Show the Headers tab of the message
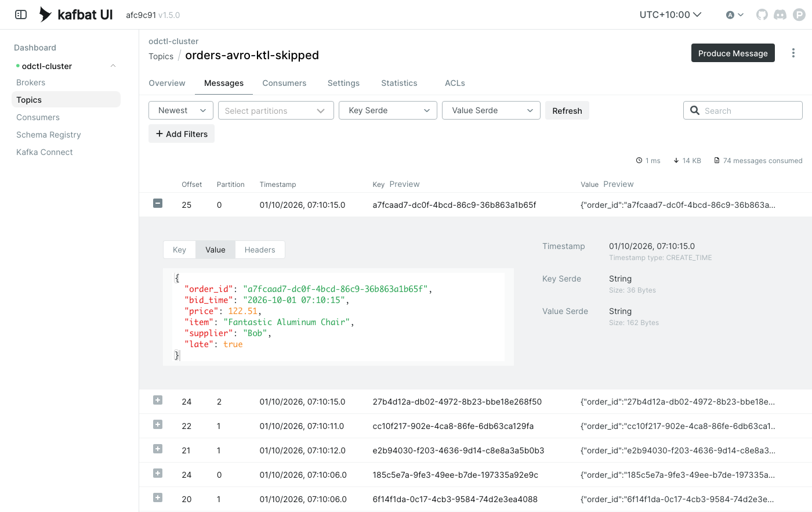This screenshot has height=512, width=812. pyautogui.click(x=260, y=250)
